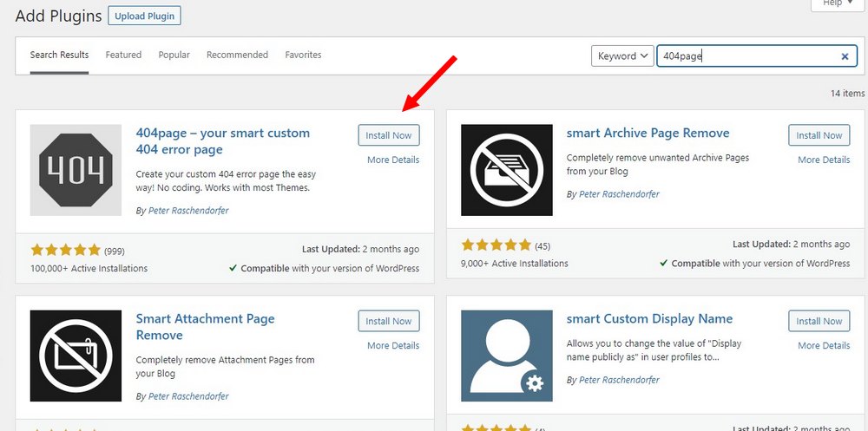Switch to the Search Results tab
868x431 pixels.
pos(59,55)
